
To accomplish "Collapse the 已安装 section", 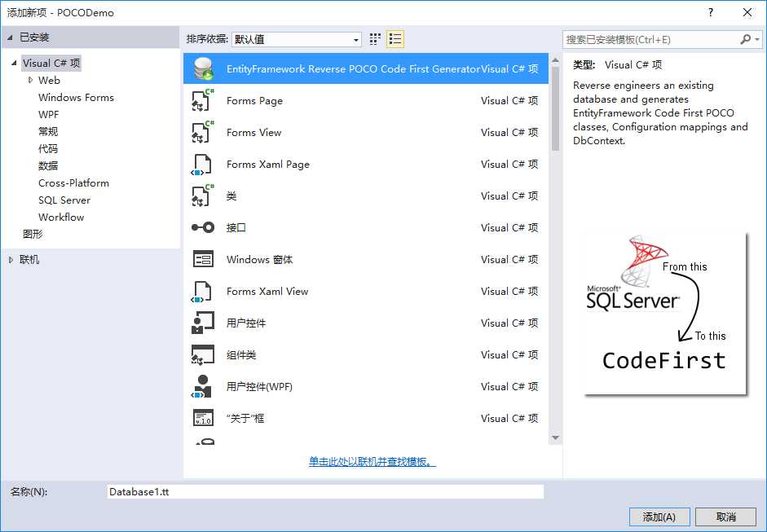I will click(x=10, y=37).
